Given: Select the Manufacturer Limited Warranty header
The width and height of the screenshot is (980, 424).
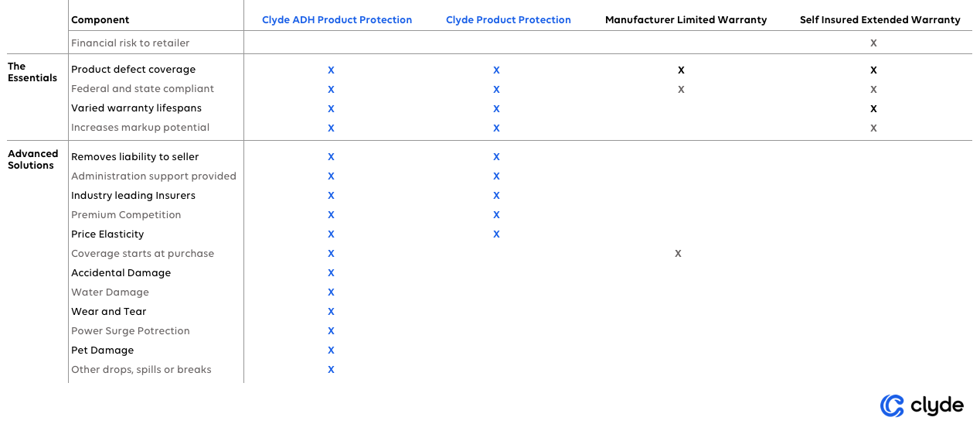Looking at the screenshot, I should coord(686,20).
